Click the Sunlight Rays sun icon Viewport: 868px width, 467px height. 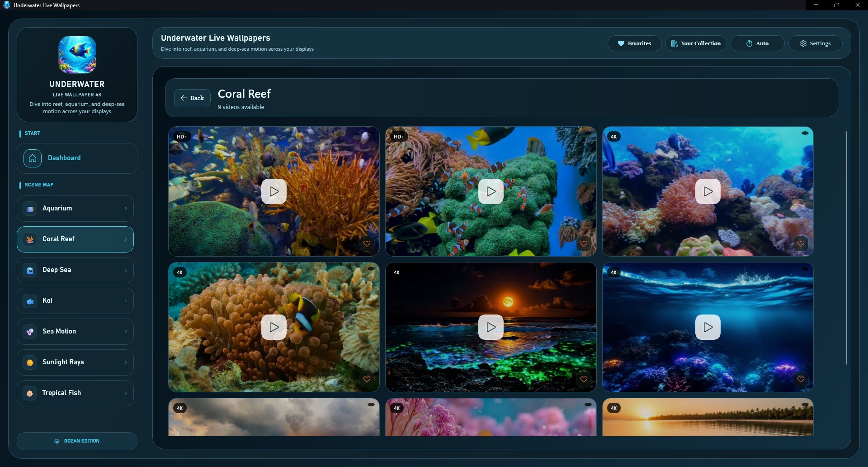[x=30, y=362]
